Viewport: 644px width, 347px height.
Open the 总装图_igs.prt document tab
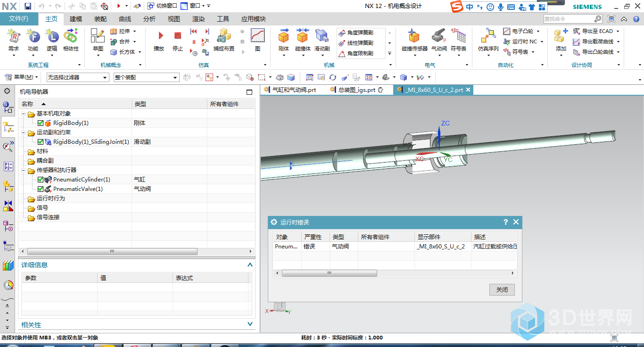[x=357, y=90]
